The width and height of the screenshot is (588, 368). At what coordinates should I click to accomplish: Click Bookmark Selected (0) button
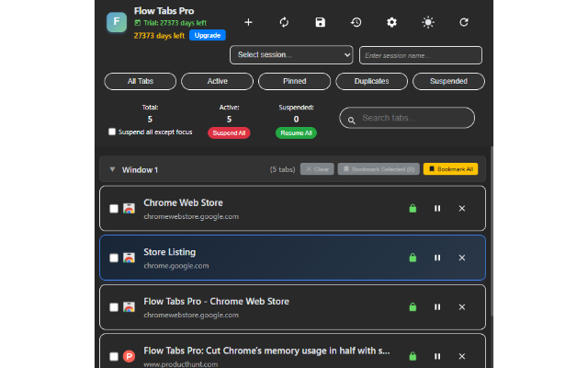coord(379,169)
